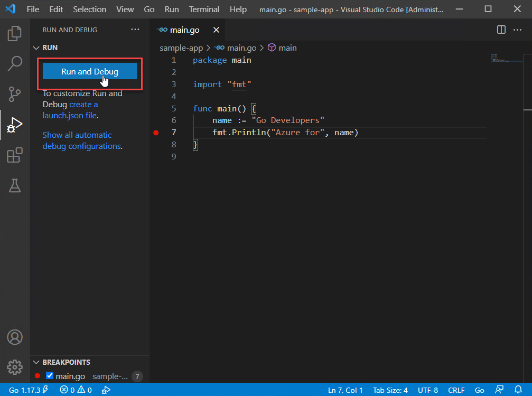Open the Search view icon
Image resolution: width=532 pixels, height=396 pixels.
coord(15,64)
